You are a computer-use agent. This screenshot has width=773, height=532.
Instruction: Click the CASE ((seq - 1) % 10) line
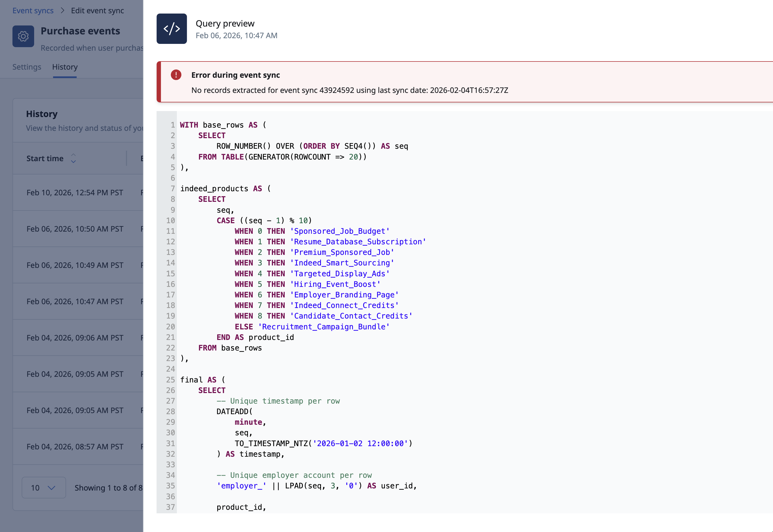pyautogui.click(x=264, y=221)
